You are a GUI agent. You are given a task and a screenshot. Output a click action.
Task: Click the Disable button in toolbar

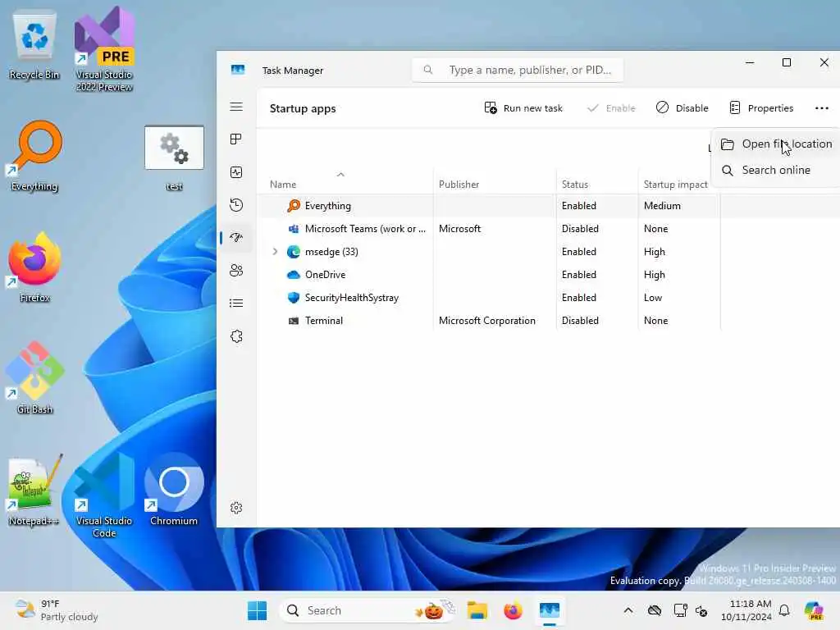[682, 108]
